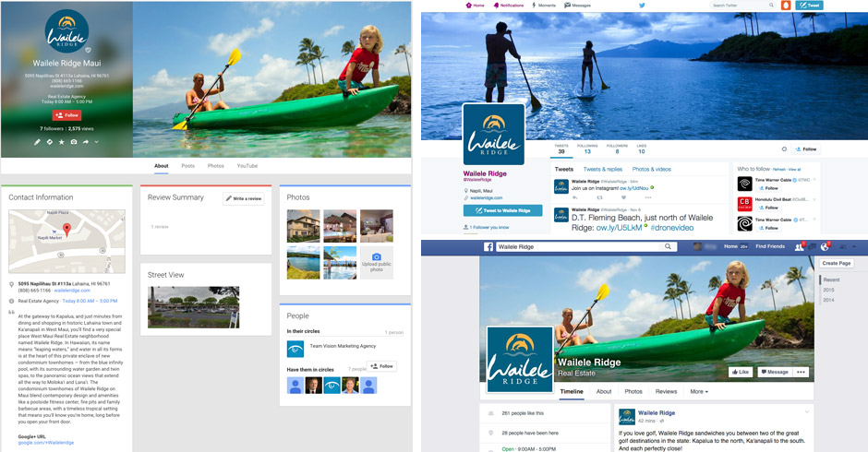Click the heart like icon under first tweet

click(623, 197)
